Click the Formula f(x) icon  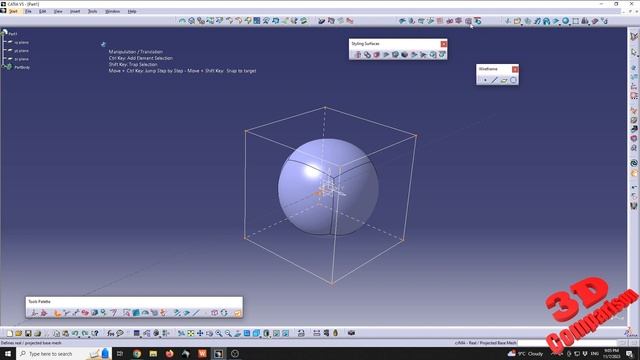click(111, 333)
